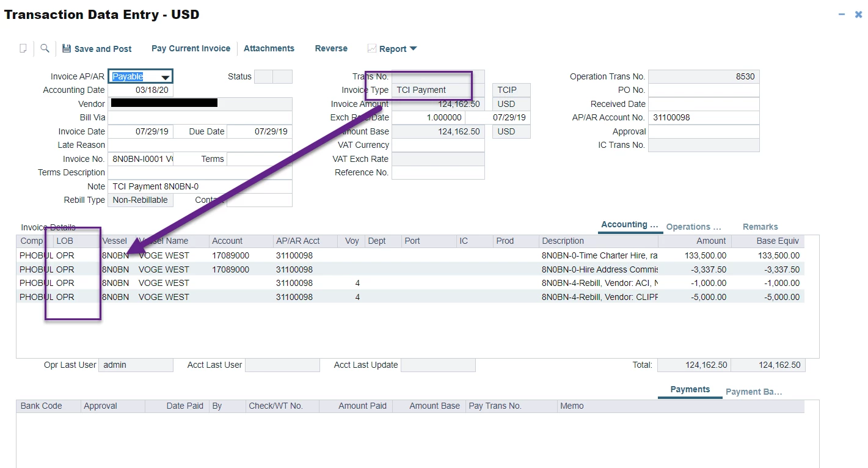Open the Invoice AP/AR Payable dropdown
Image resolution: width=868 pixels, height=468 pixels.
165,77
